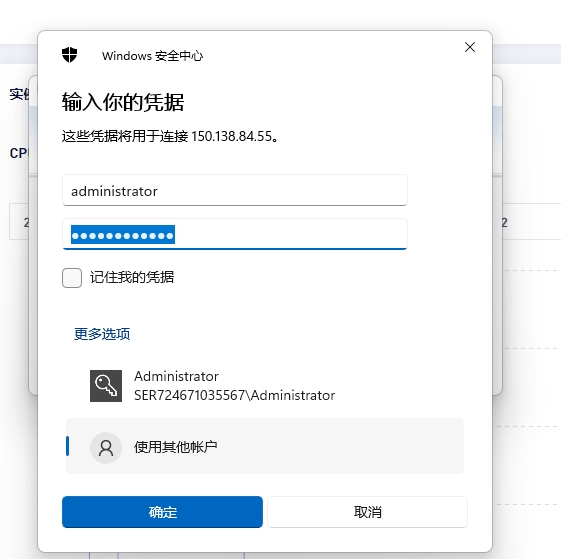Close the credentials dialog with the X
The image size is (561, 559).
[470, 47]
